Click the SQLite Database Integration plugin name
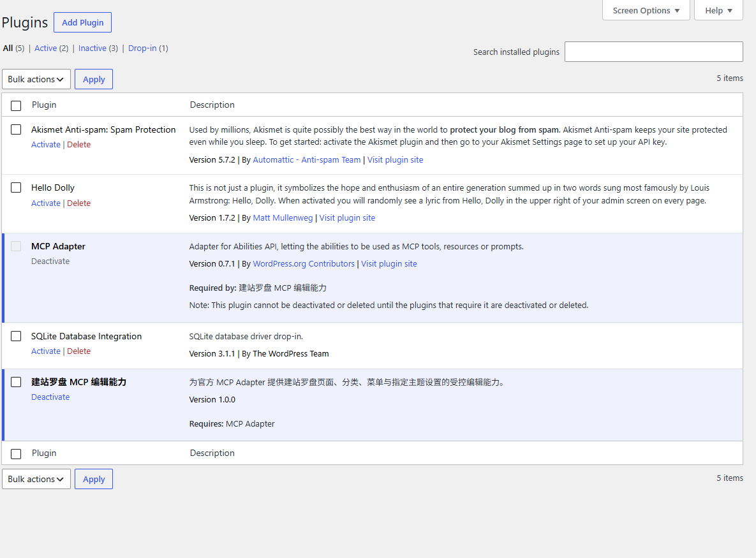The image size is (756, 558). tap(86, 336)
